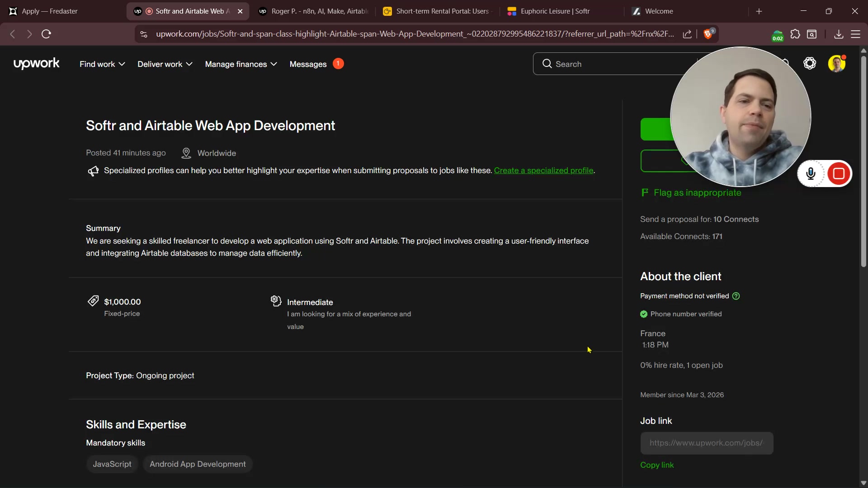The height and width of the screenshot is (488, 868).
Task: Open payment verification help question mark
Action: (736, 296)
